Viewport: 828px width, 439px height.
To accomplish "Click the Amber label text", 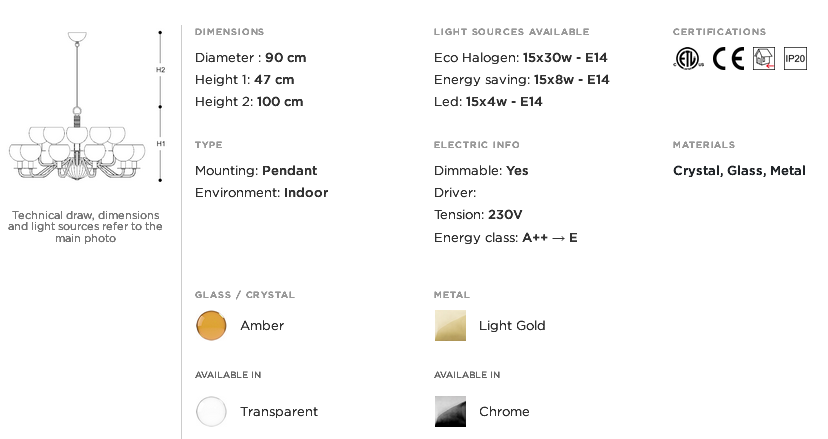I will (x=262, y=325).
